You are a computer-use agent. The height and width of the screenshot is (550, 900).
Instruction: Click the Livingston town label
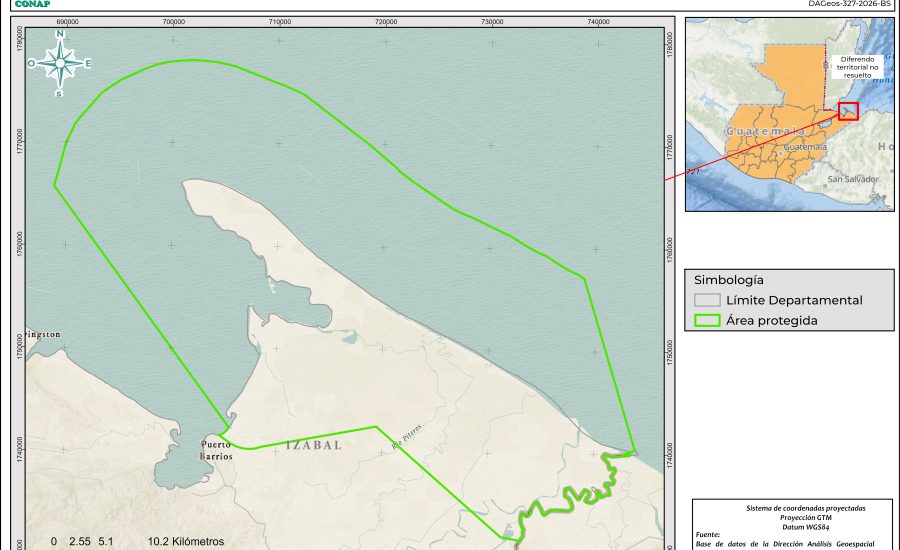coord(45,334)
